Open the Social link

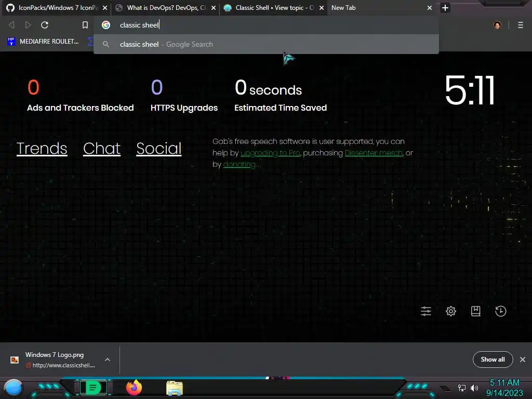point(159,148)
